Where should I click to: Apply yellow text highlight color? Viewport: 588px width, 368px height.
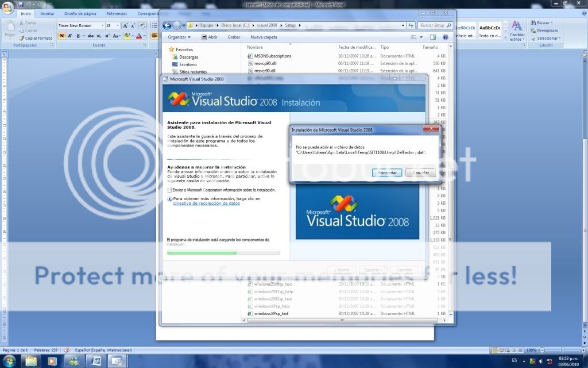[127, 36]
